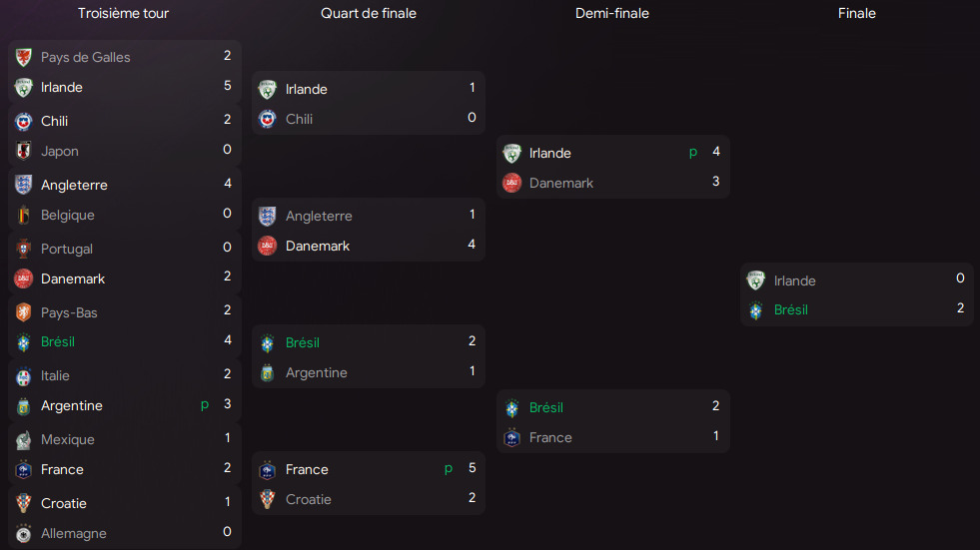Open Angleterre team name in Quart de finale
980x550 pixels.
[319, 216]
